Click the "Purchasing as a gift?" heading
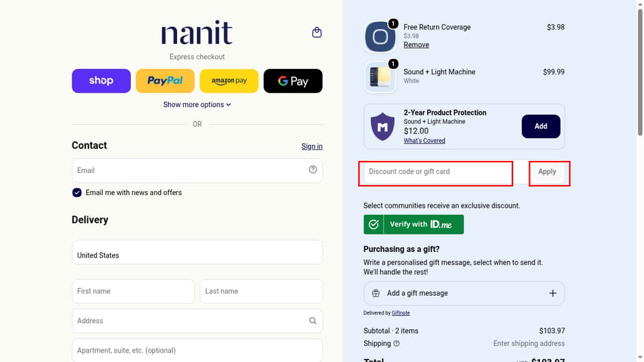The width and height of the screenshot is (644, 362). click(401, 249)
